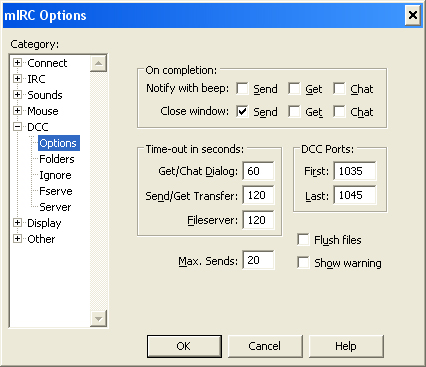Click the category list scroll down arrow

[x=98, y=318]
